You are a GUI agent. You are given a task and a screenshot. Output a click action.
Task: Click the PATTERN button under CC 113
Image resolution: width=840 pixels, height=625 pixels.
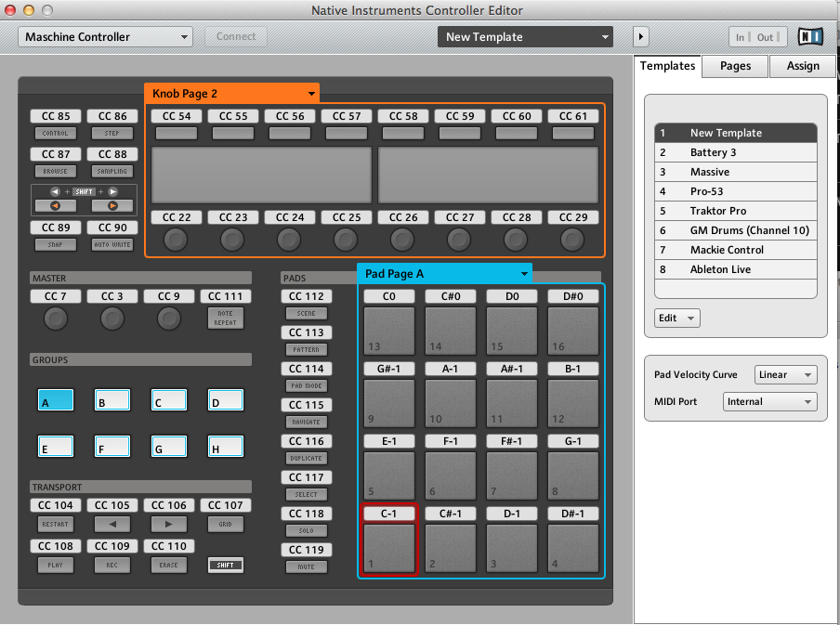[x=307, y=350]
